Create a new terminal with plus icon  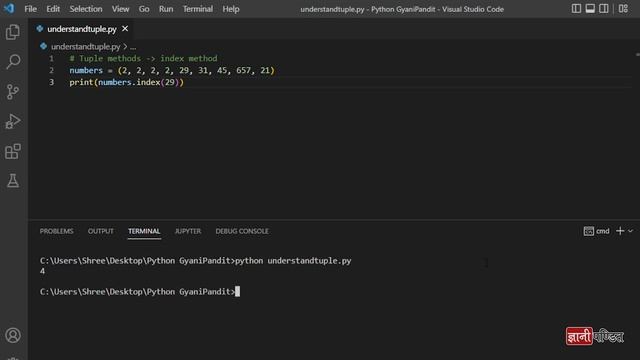tap(620, 231)
